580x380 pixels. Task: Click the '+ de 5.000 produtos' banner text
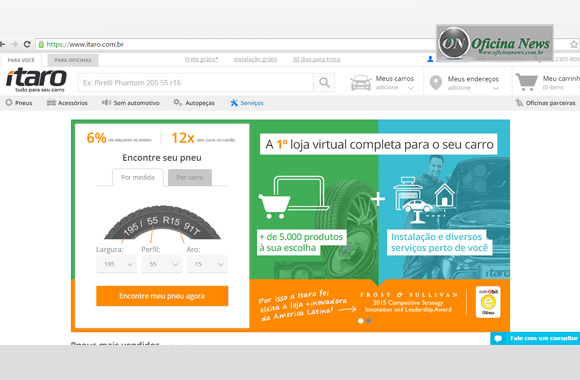point(301,242)
